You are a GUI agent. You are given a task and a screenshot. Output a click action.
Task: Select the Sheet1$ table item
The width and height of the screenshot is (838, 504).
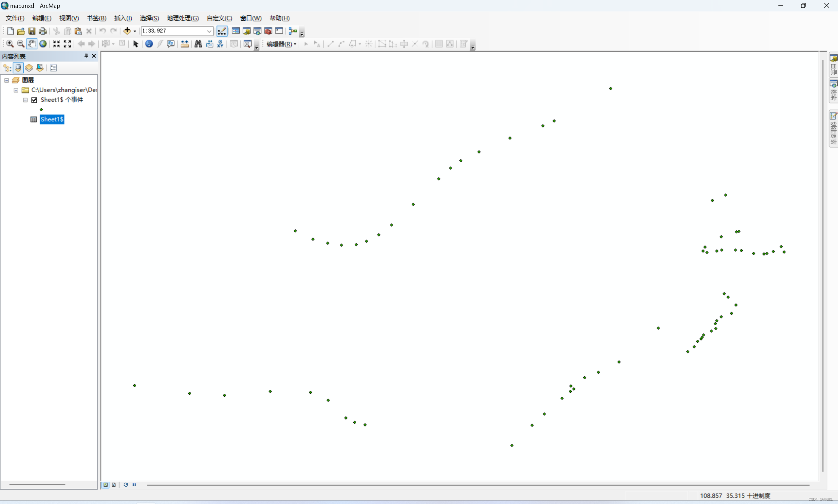(52, 119)
